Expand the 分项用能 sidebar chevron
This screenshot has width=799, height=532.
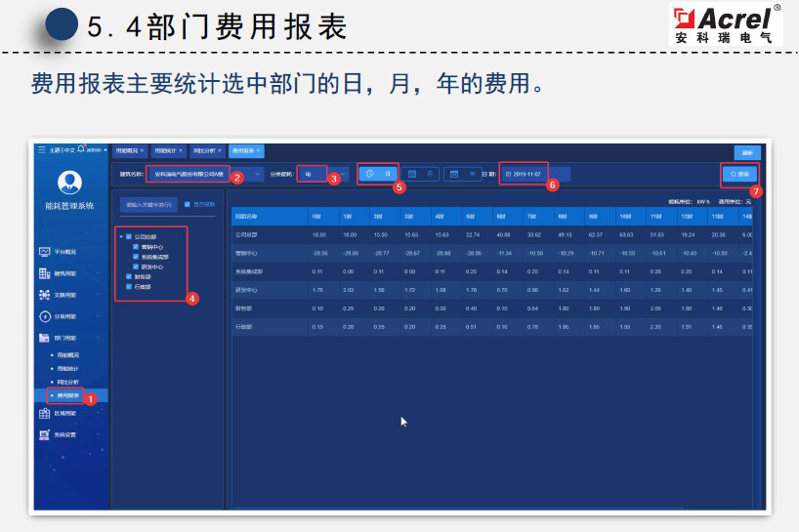coord(99,316)
